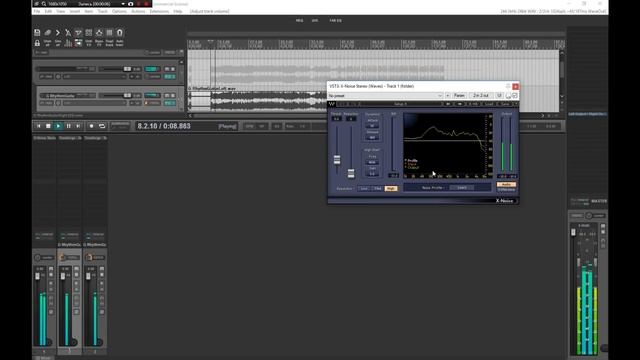Open the Edit menu
The width and height of the screenshot is (640, 360).
coord(48,11)
